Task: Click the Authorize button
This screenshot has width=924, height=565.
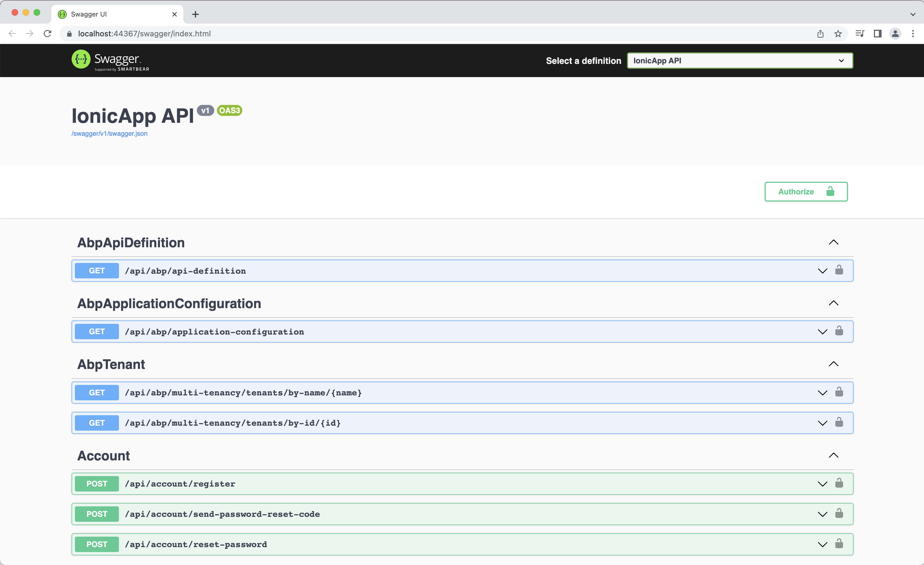Action: [806, 192]
